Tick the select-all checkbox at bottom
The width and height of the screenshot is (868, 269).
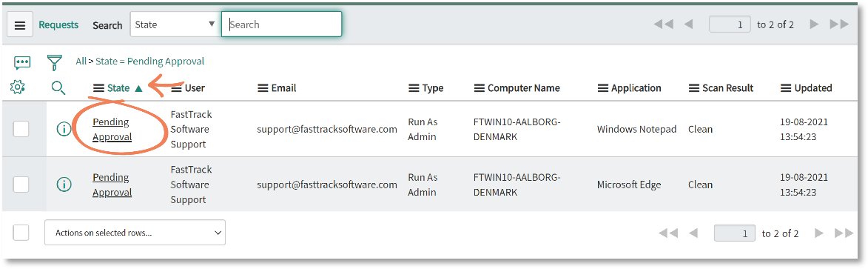tap(21, 233)
